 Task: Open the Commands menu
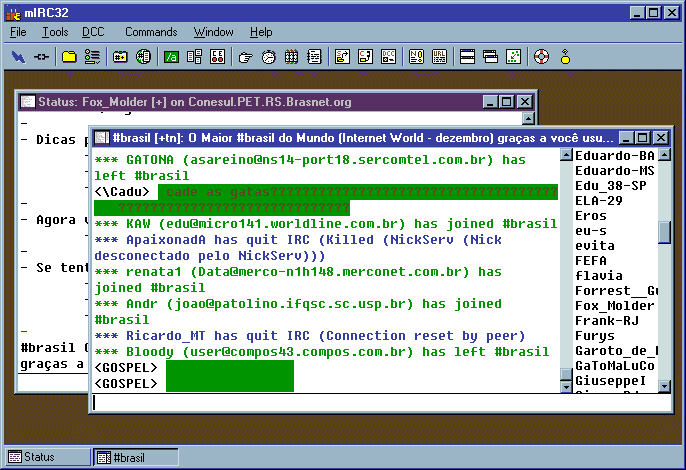pyautogui.click(x=151, y=32)
